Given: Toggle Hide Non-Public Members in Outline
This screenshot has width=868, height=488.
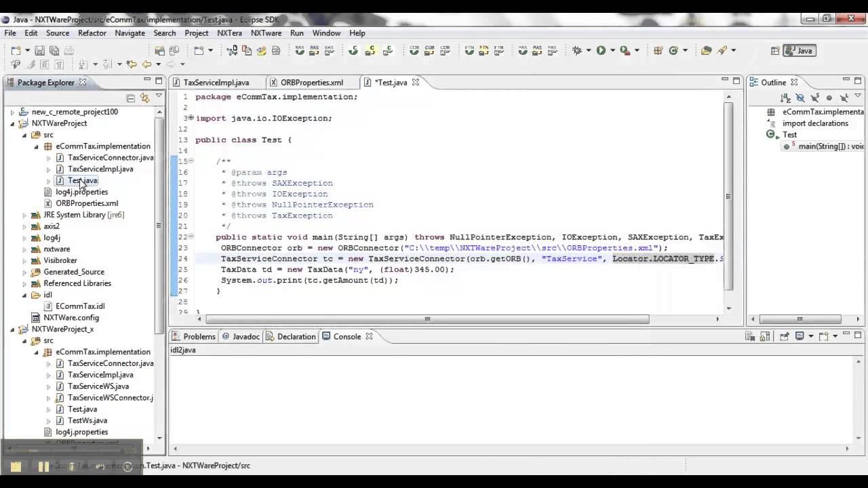Looking at the screenshot, I should (829, 98).
